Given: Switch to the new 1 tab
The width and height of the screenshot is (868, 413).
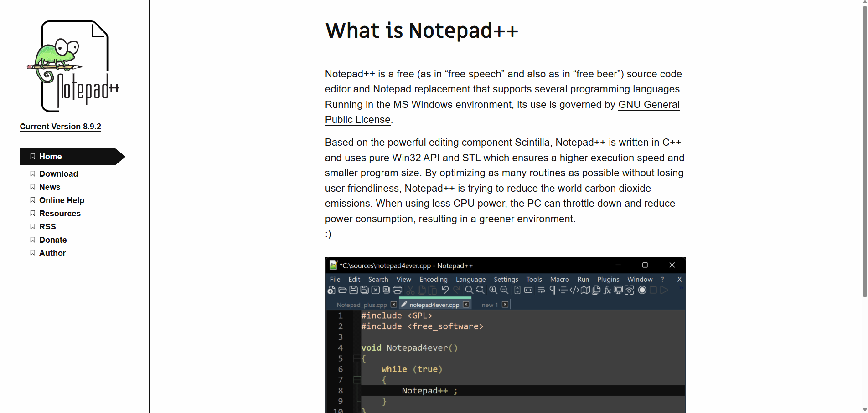Looking at the screenshot, I should coord(490,305).
